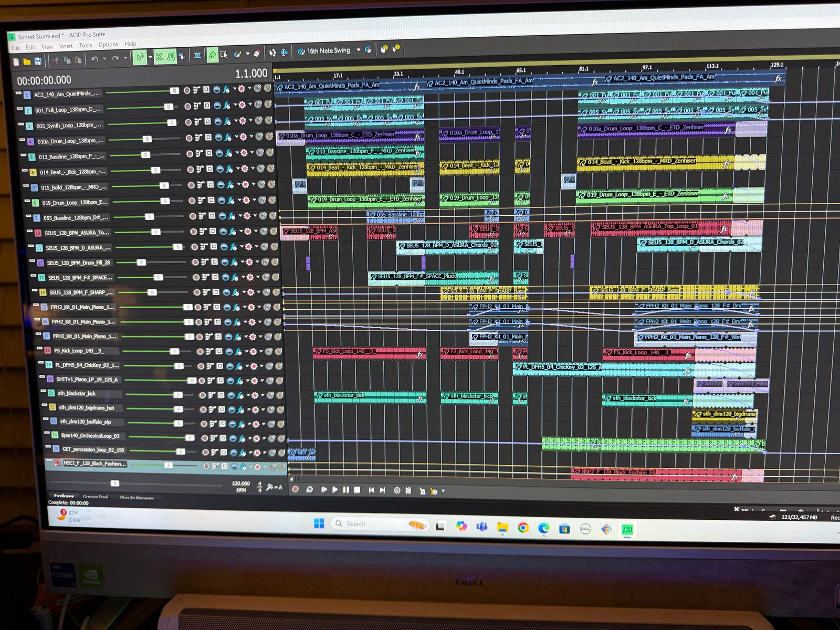Open the Options menu
The width and height of the screenshot is (840, 630).
point(108,45)
